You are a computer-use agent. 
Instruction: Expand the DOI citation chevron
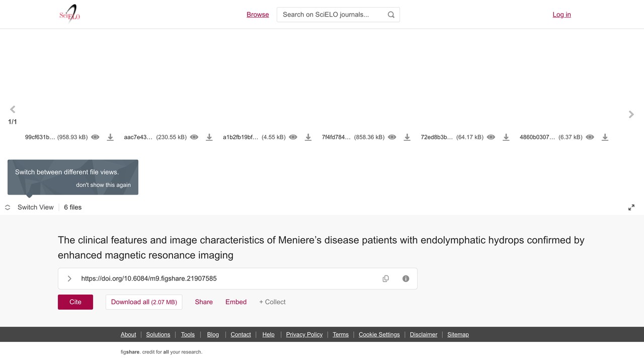69,279
